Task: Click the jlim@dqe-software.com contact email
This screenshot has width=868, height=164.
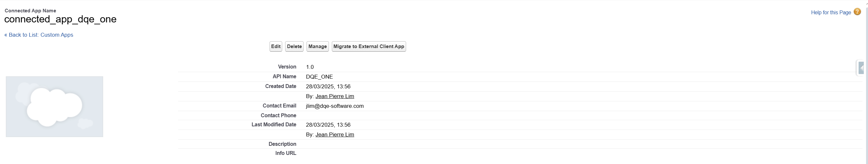Action: point(335,106)
